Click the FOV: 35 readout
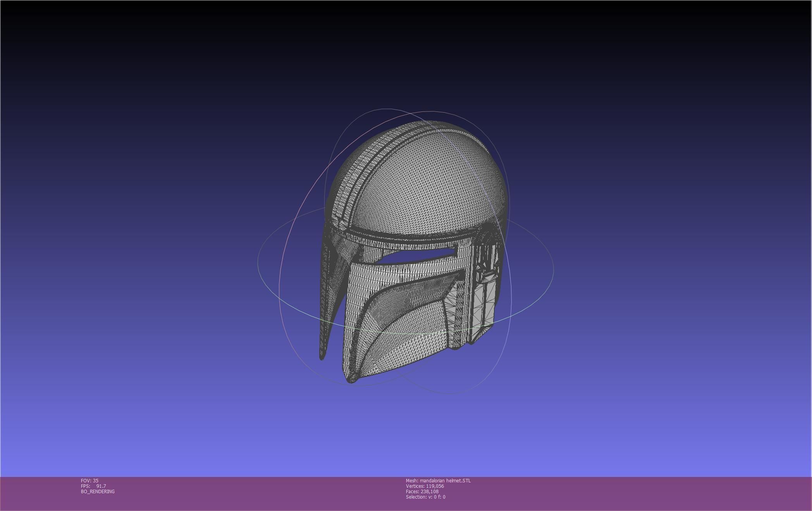Viewport: 812px width, 511px height. [89, 480]
